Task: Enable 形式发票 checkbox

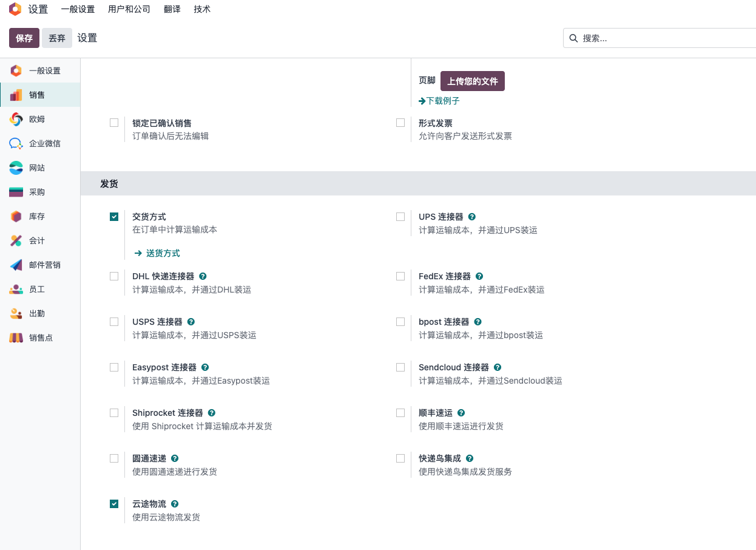Action: tap(400, 123)
